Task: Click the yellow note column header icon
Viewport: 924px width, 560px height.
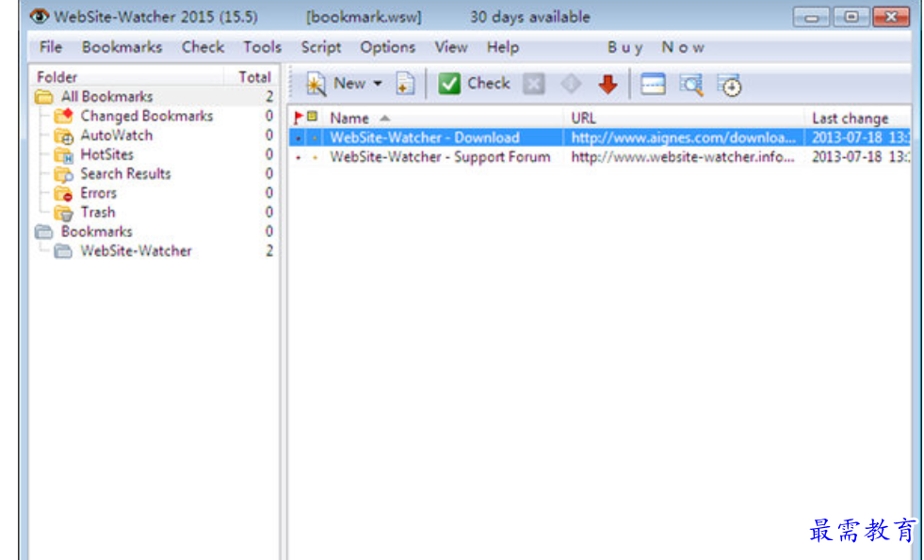Action: (313, 117)
